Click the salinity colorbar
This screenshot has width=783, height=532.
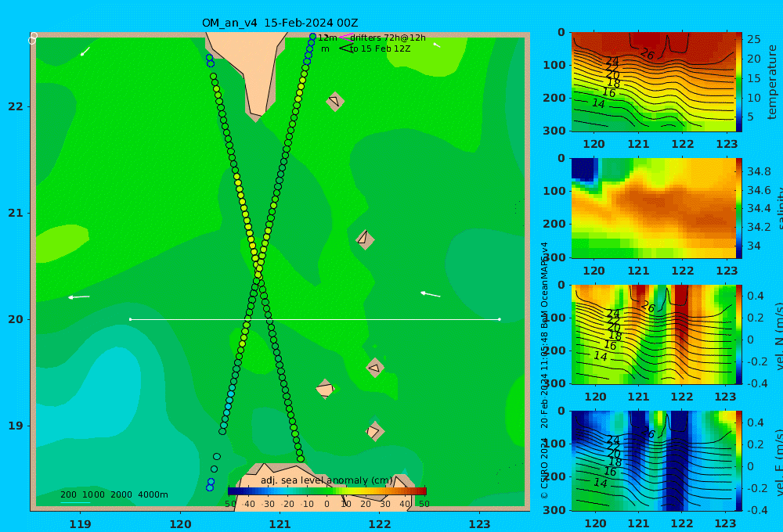tap(739, 208)
